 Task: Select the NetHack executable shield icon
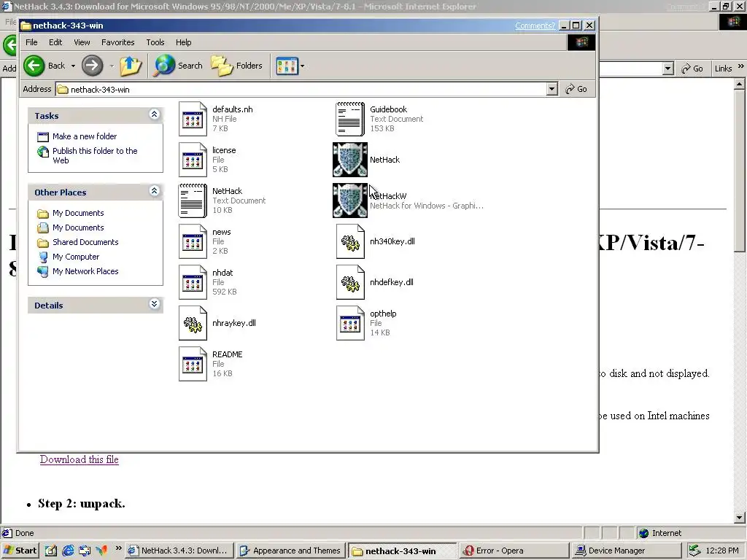pyautogui.click(x=350, y=160)
